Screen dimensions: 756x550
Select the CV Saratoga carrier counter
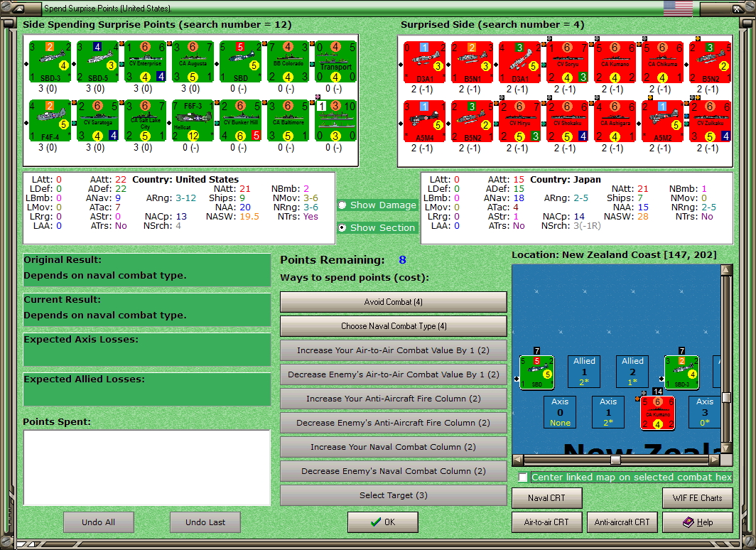[98, 121]
